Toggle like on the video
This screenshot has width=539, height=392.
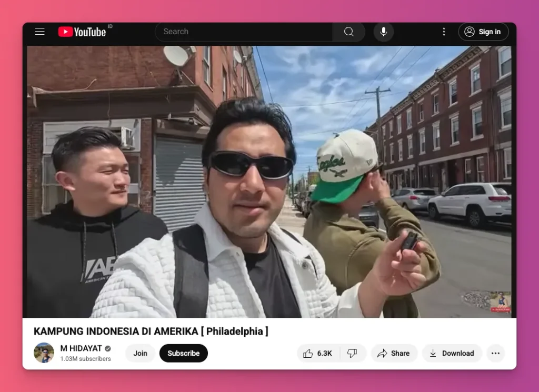tap(317, 353)
